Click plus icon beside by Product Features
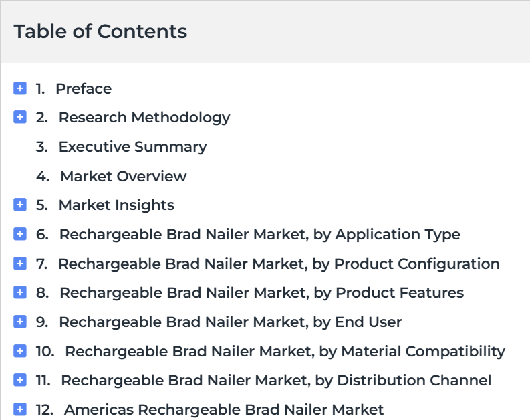The image size is (530, 420). click(x=20, y=292)
